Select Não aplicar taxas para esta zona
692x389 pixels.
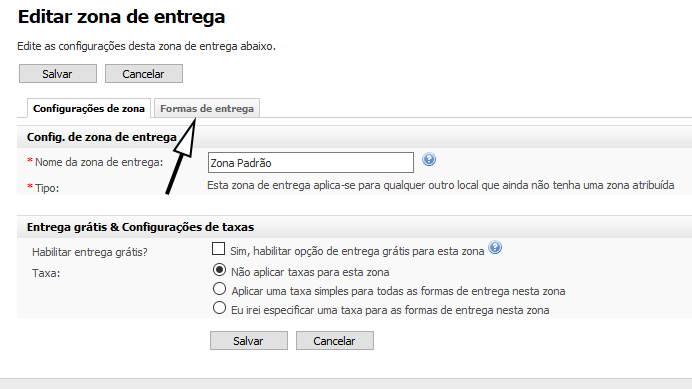(x=219, y=270)
